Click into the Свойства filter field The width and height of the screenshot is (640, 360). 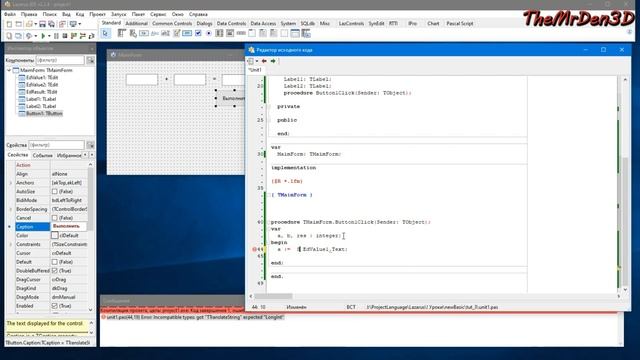[x=57, y=145]
